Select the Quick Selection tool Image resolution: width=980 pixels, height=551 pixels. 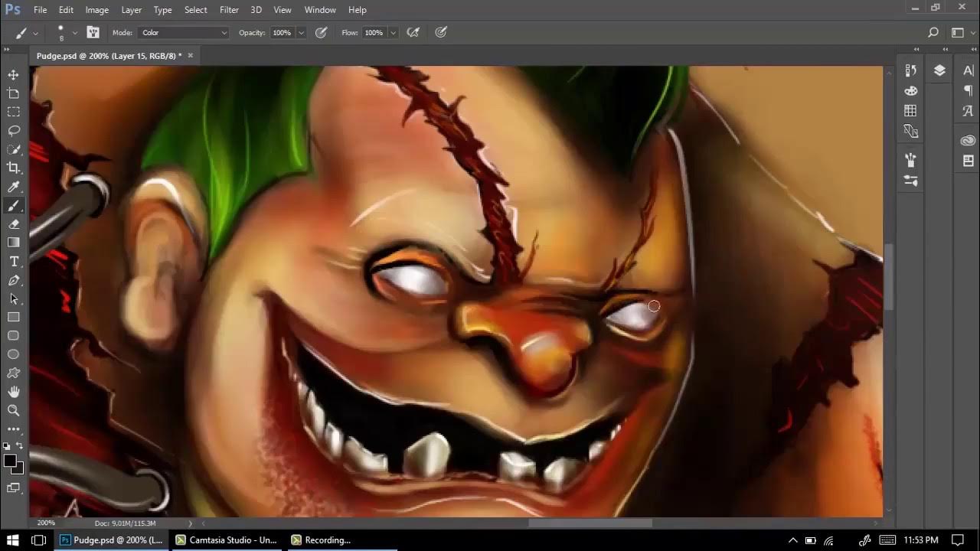tap(13, 149)
